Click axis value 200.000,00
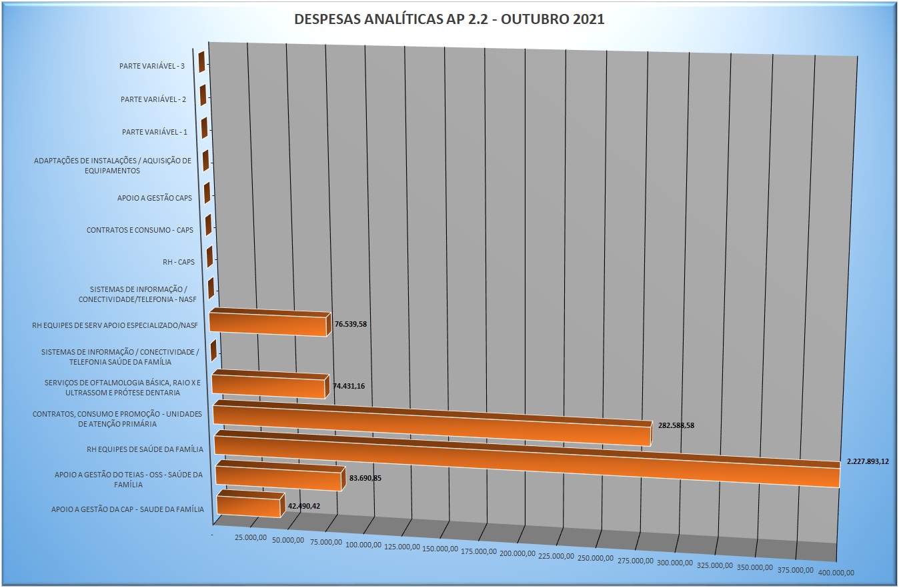 click(x=518, y=555)
